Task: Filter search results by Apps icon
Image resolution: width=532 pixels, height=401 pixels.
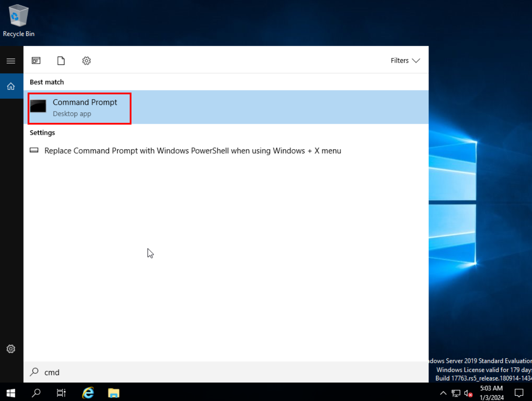Action: 36,61
